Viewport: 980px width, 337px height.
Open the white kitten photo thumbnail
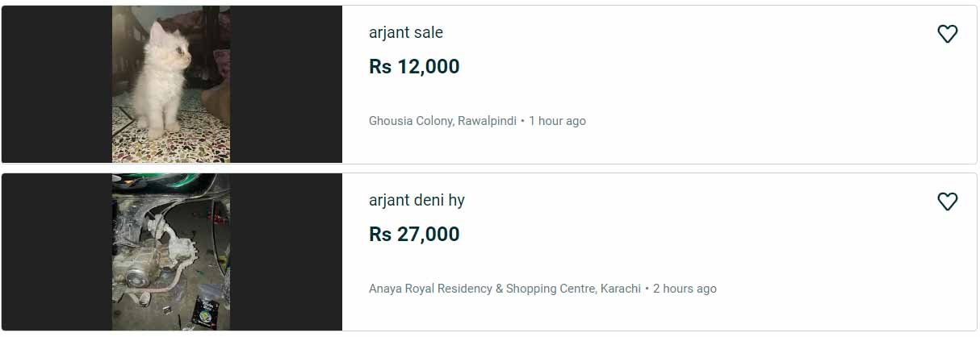170,85
